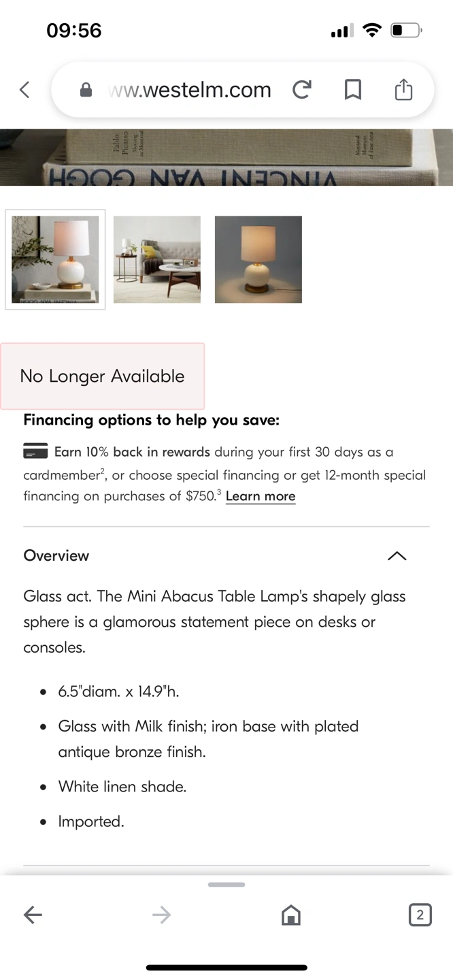Open the browser home icon
The width and height of the screenshot is (453, 980).
[291, 915]
